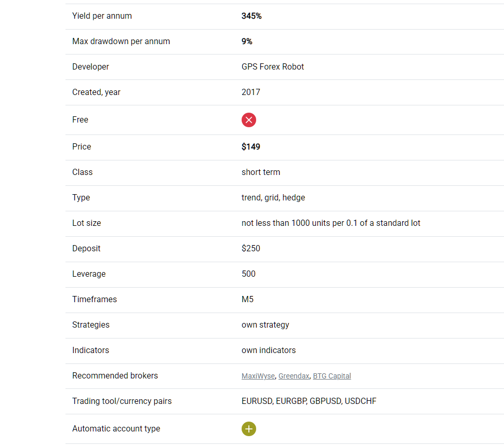
Task: Visit the BTG Capital broker link
Action: [x=331, y=376]
